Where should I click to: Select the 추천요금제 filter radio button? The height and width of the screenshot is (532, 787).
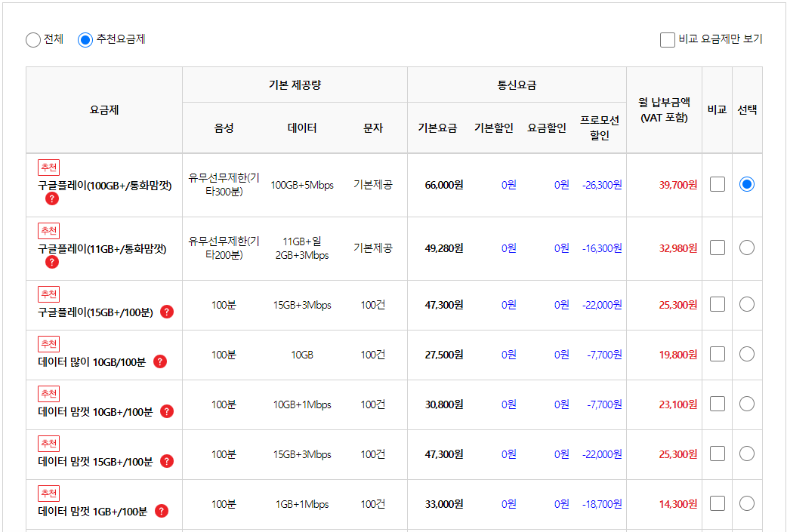pyautogui.click(x=85, y=40)
